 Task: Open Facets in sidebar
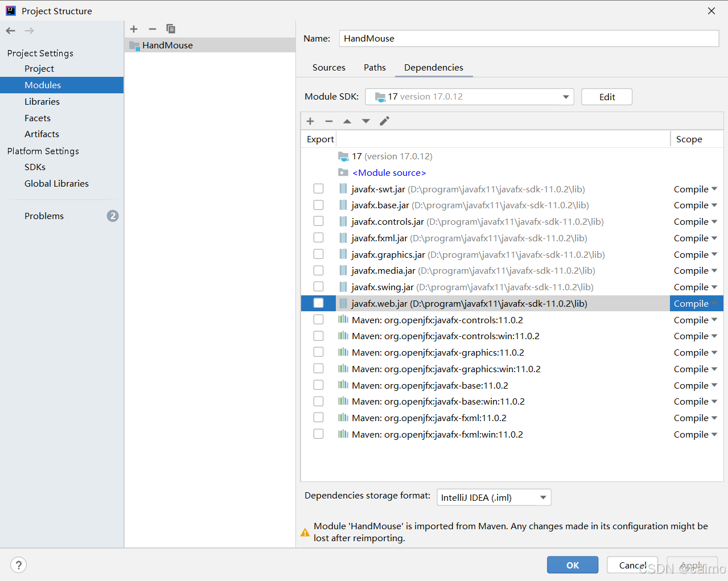(x=38, y=118)
